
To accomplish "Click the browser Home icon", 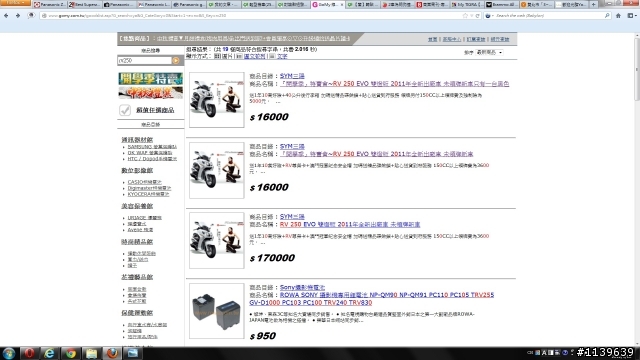I will point(618,16).
